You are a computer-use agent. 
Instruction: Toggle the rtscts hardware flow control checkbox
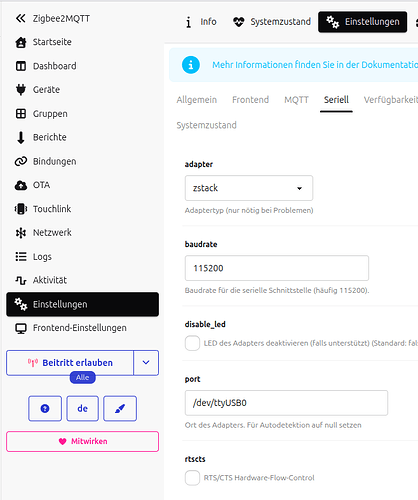[x=192, y=478]
